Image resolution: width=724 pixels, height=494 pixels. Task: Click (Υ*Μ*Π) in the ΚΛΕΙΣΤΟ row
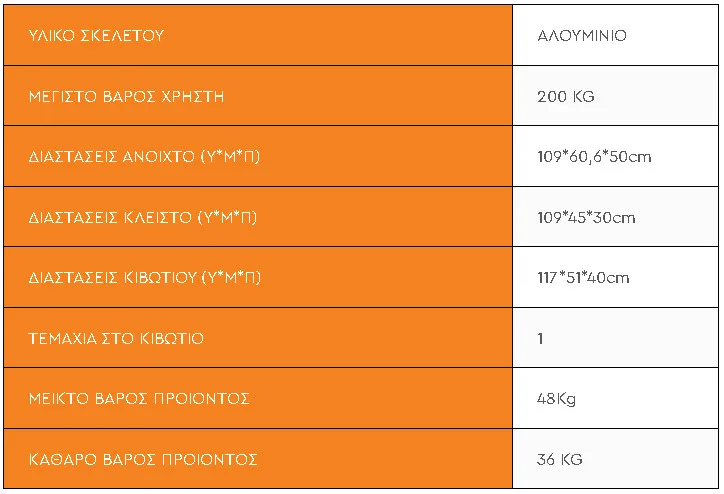coord(227,217)
